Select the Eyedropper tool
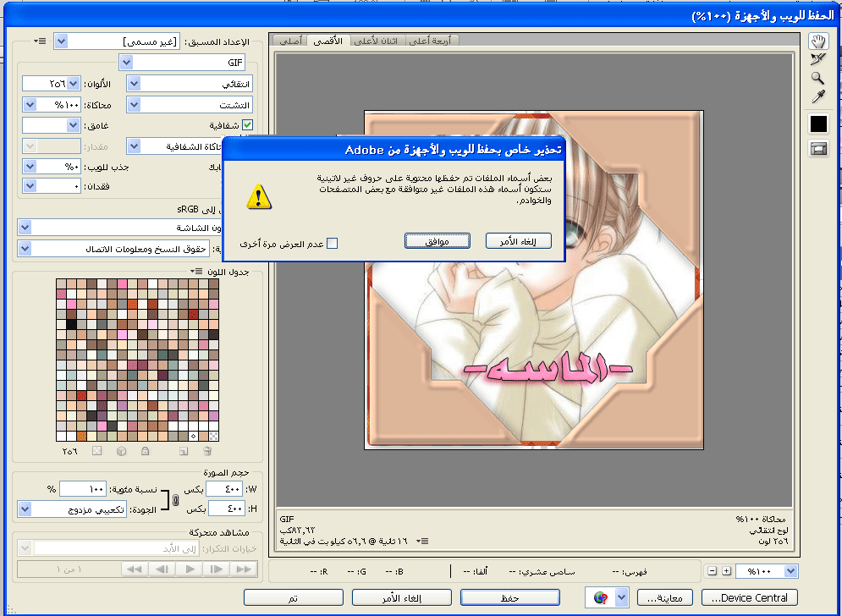Viewport: 842px width, 616px height. pos(818,97)
